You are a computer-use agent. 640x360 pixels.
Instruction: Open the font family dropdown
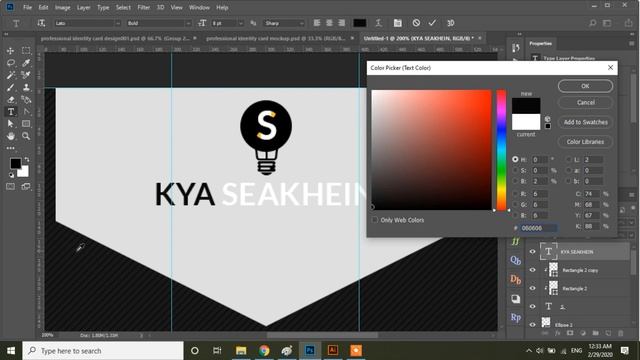pyautogui.click(x=118, y=23)
